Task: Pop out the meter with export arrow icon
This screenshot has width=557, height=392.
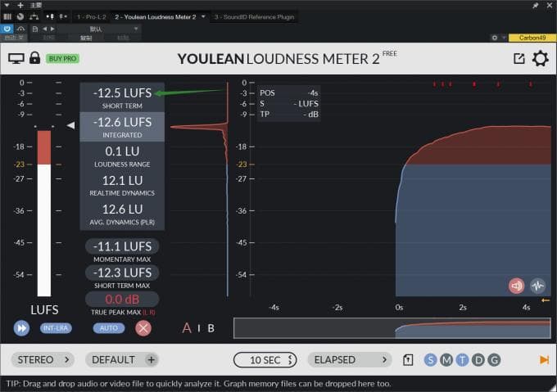Action: click(x=519, y=59)
